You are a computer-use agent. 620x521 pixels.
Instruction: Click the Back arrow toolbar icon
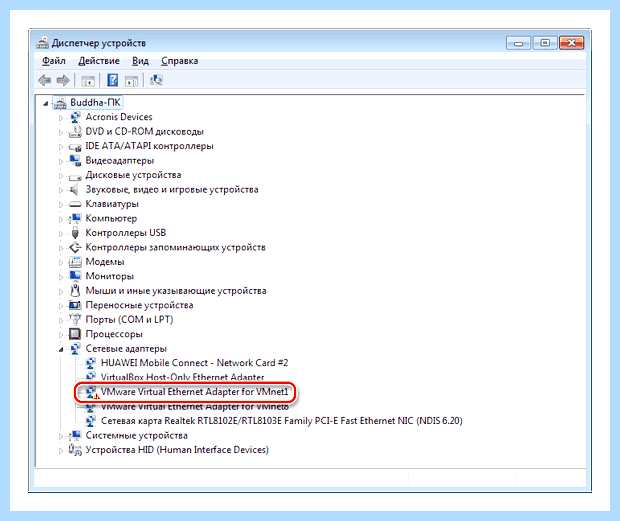[x=45, y=81]
